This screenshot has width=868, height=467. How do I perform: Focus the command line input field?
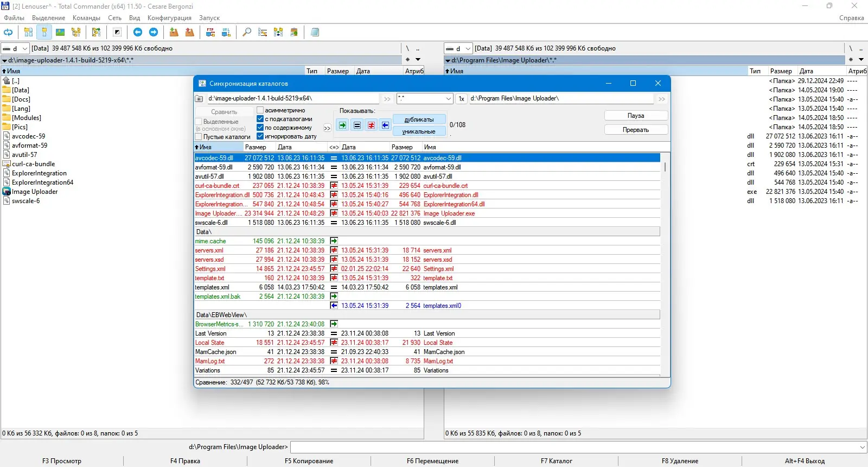point(578,447)
